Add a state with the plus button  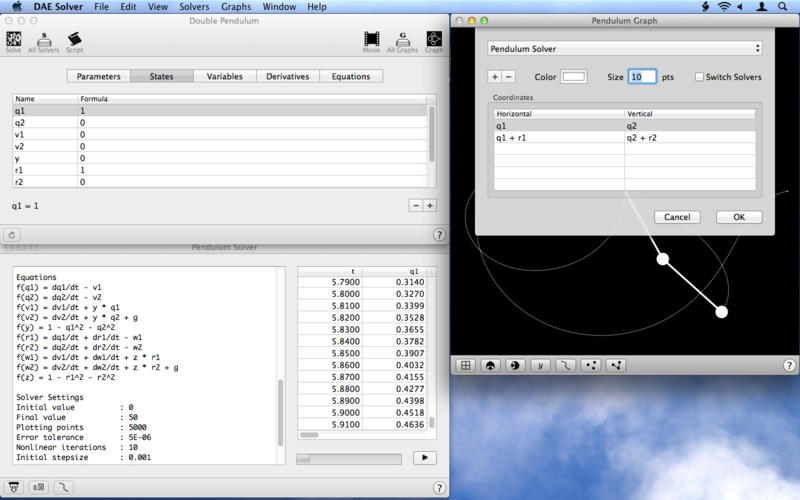tap(430, 205)
